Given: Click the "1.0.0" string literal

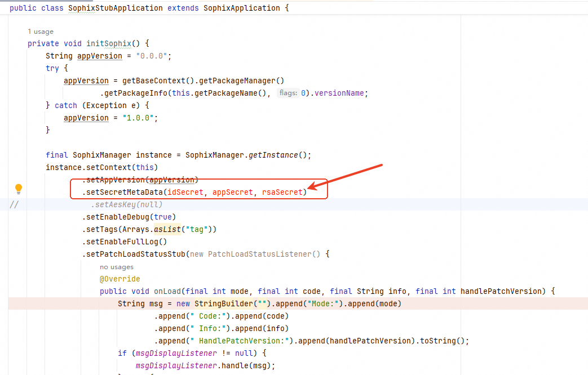Looking at the screenshot, I should 138,118.
